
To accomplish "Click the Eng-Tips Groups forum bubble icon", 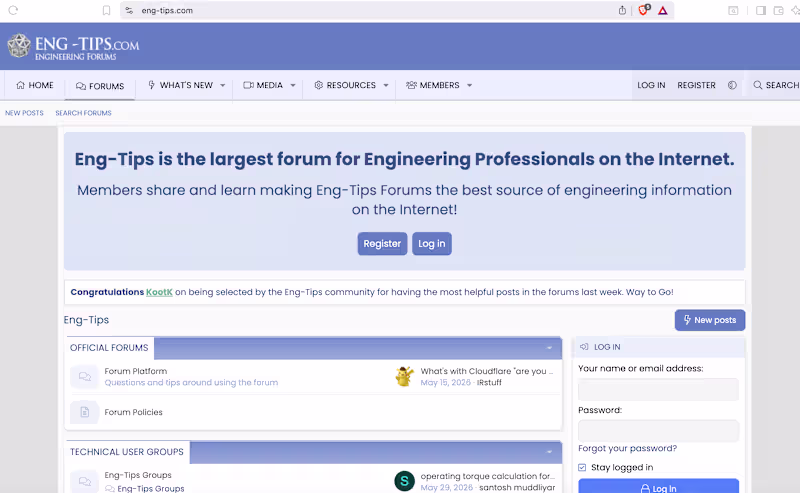I will [x=85, y=481].
